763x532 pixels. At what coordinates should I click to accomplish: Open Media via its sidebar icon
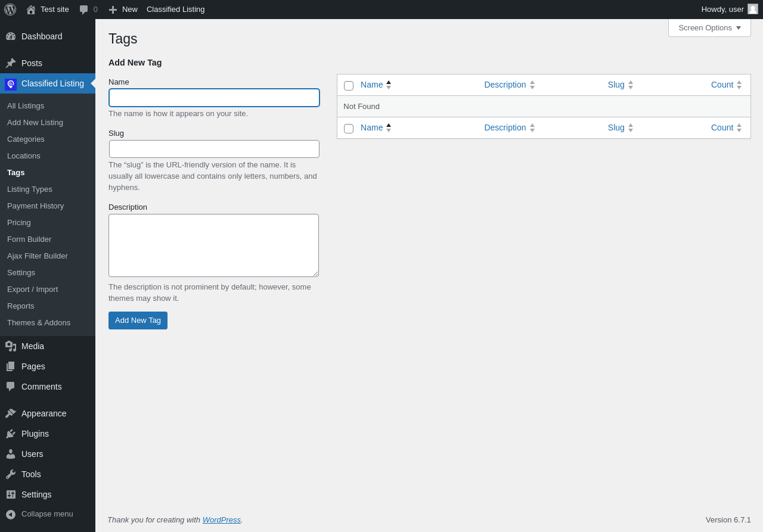coord(11,346)
